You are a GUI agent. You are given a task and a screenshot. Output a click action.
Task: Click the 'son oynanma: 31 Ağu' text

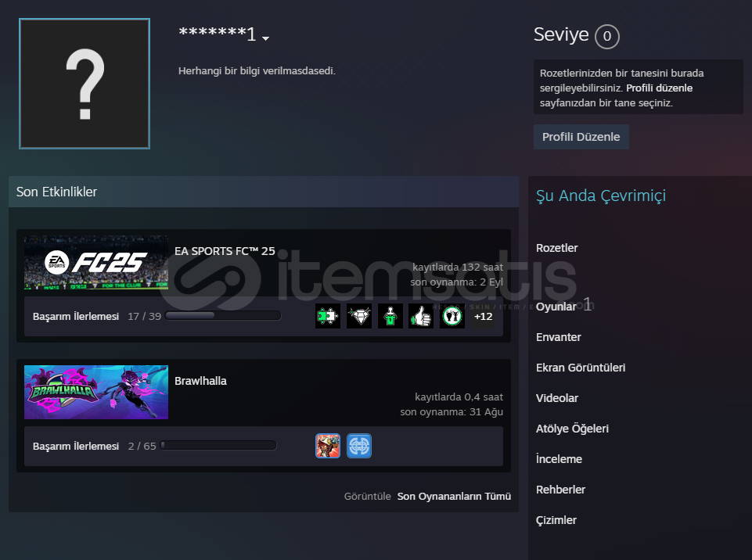click(x=452, y=412)
